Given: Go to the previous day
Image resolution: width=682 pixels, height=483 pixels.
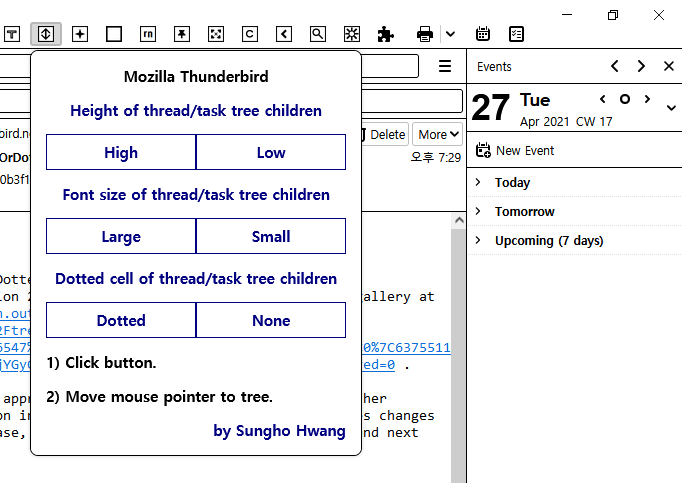Looking at the screenshot, I should click(603, 99).
